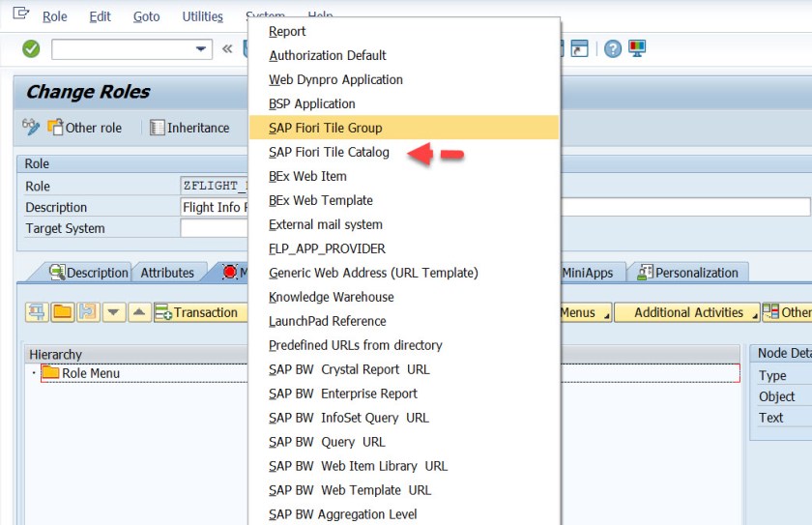The width and height of the screenshot is (812, 525).
Task: Open the SAP menu icon left of Role
Action: point(20,13)
